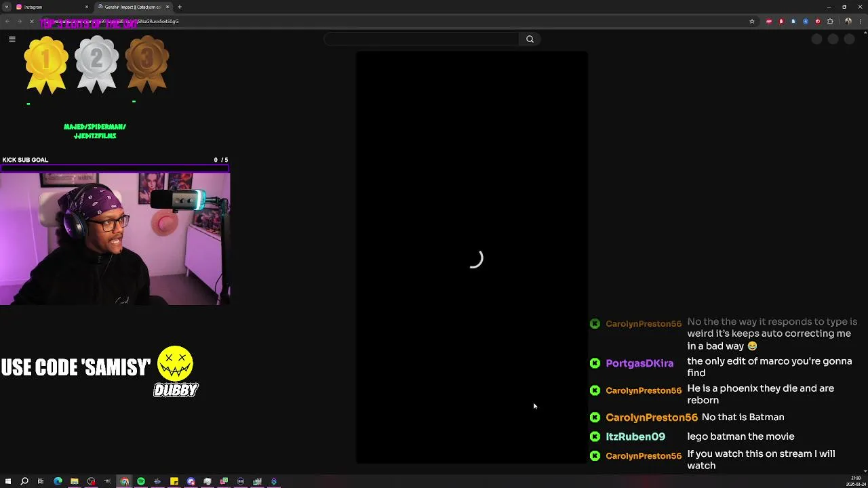Click the silver second place medal

[x=96, y=64]
